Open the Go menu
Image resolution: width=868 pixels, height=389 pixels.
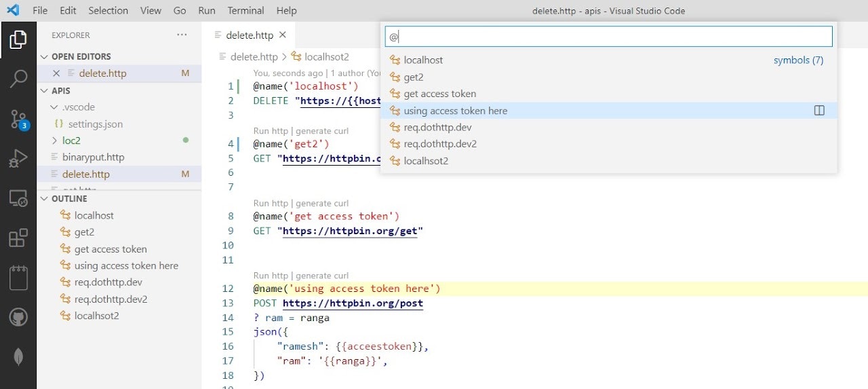pos(180,10)
